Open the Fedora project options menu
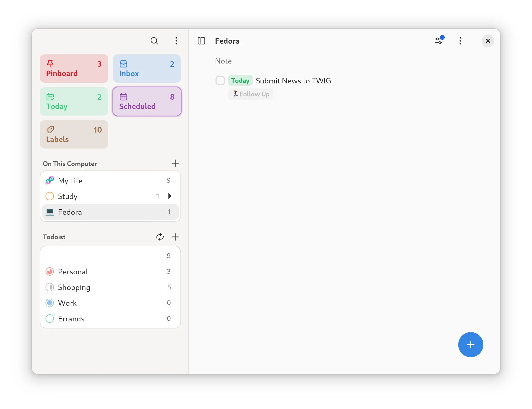 pos(460,41)
